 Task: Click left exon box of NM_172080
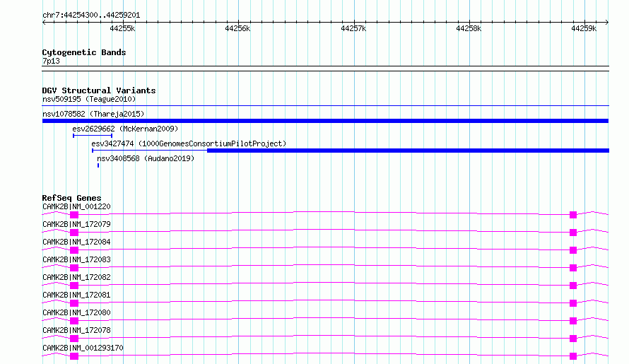(x=74, y=321)
